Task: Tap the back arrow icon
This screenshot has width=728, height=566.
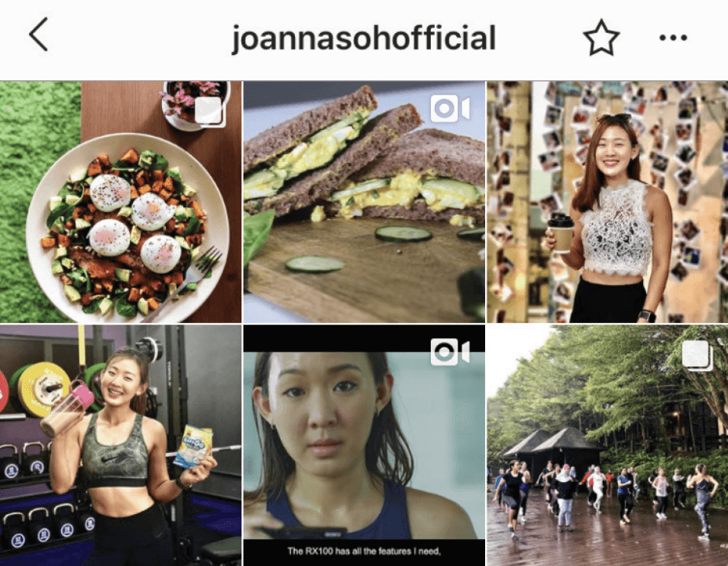Action: tap(39, 35)
